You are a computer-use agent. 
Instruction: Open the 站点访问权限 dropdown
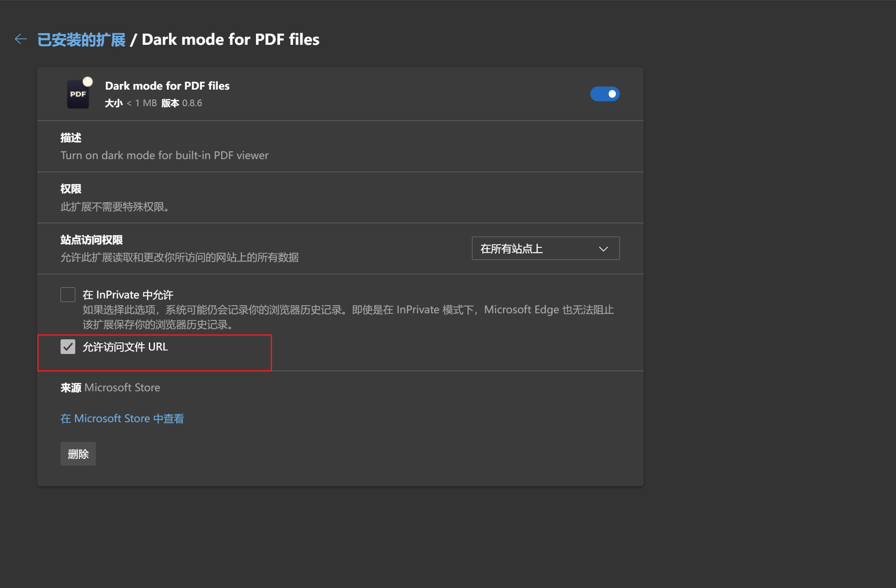[545, 248]
